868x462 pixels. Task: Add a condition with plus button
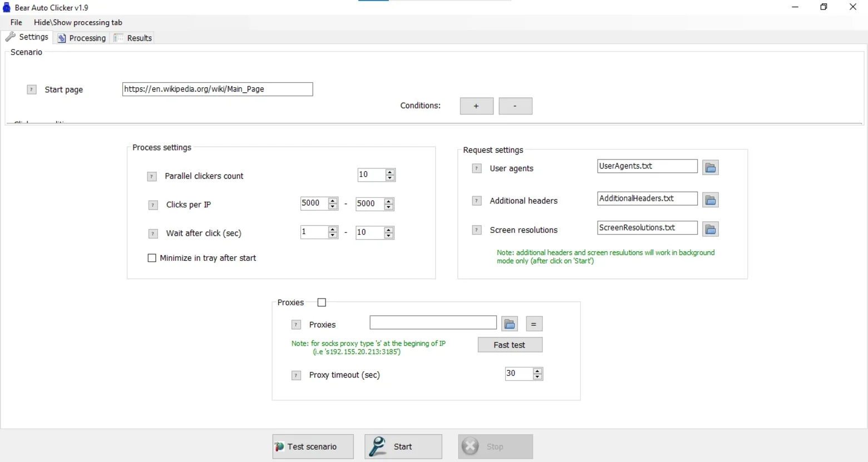477,106
